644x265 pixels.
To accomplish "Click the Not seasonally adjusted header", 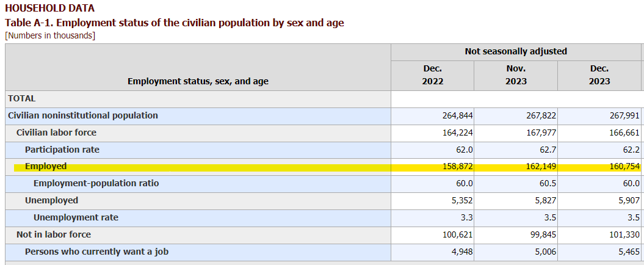I will (x=516, y=51).
